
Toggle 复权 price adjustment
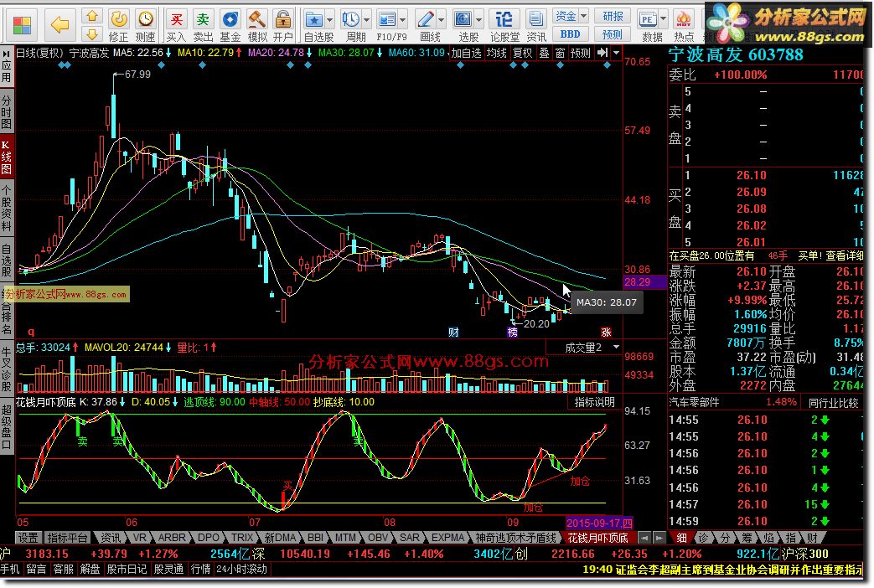(523, 53)
